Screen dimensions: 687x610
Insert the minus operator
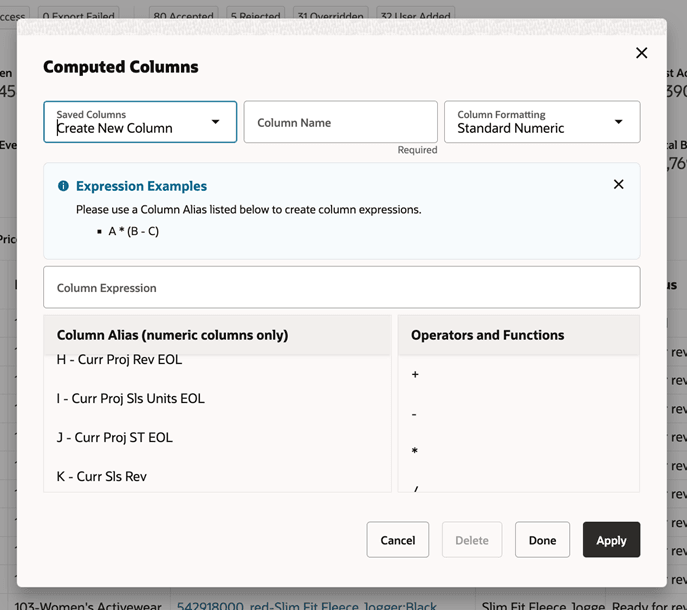point(415,413)
